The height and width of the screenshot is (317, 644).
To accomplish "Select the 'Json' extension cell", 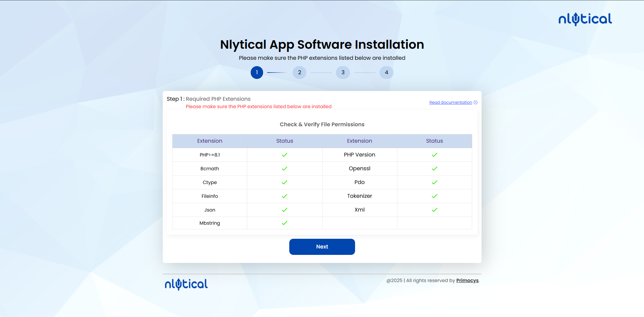I will pyautogui.click(x=210, y=210).
